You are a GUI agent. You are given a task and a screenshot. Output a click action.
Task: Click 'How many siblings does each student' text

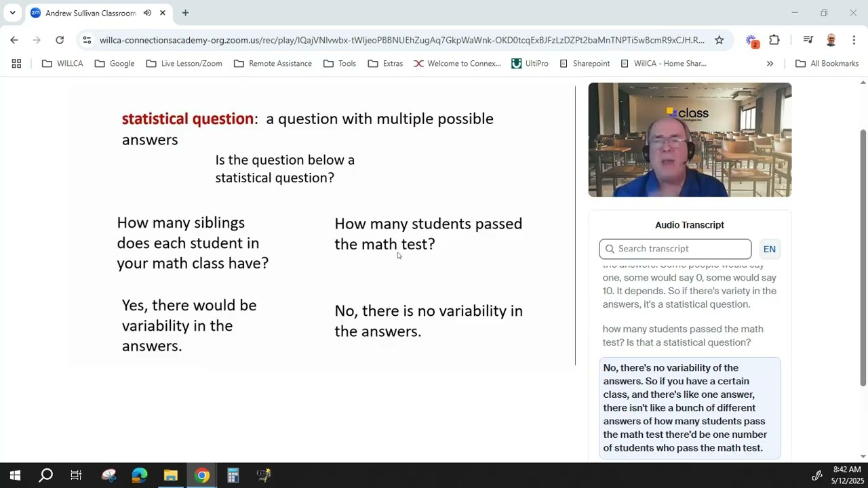(193, 243)
